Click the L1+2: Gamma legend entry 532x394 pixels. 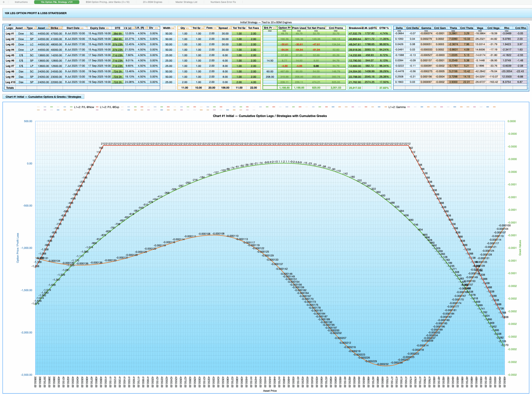pos(395,107)
